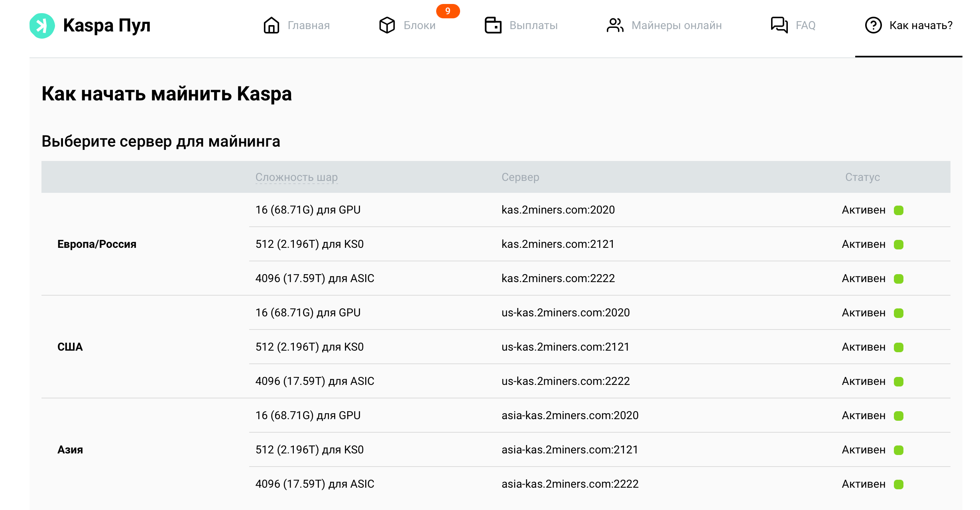The height and width of the screenshot is (510, 980).
Task: Click Активен text for us-kas.2miners.com:2121
Action: click(864, 347)
